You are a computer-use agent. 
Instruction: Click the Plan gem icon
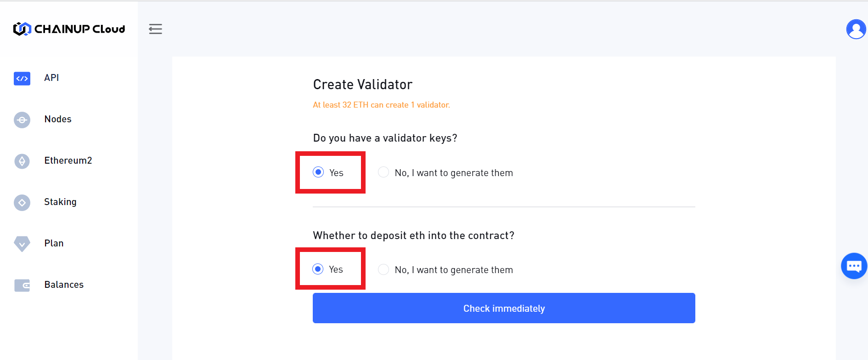(x=22, y=244)
